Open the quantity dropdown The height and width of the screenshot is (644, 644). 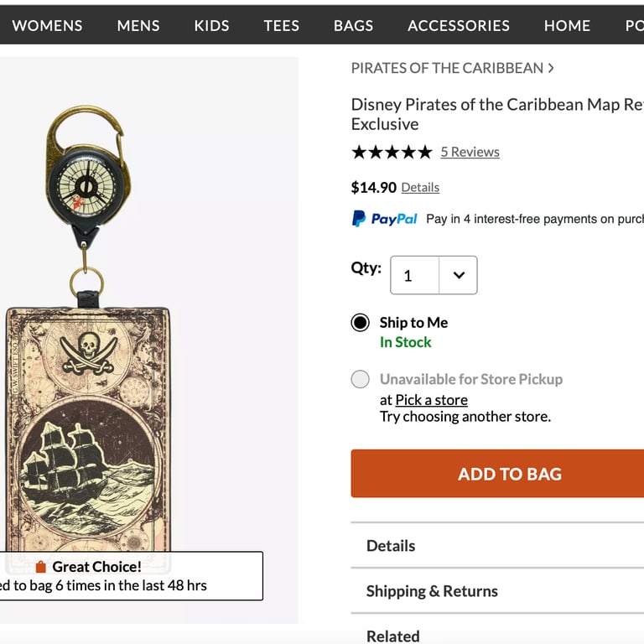(434, 275)
